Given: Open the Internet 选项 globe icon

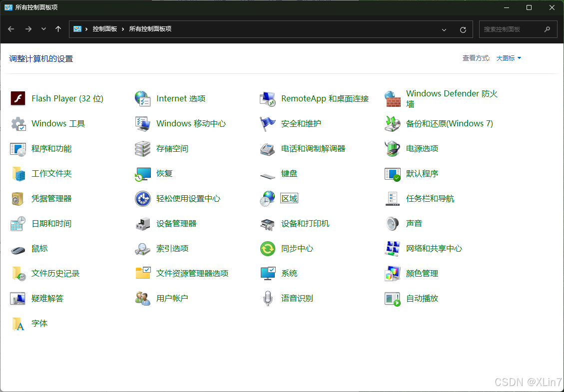Looking at the screenshot, I should click(143, 98).
